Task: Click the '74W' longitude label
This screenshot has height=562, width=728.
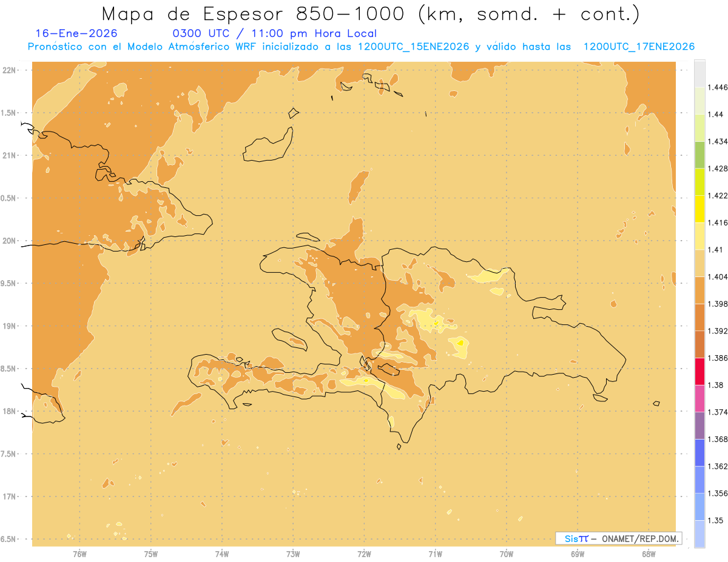Action: pos(222,554)
